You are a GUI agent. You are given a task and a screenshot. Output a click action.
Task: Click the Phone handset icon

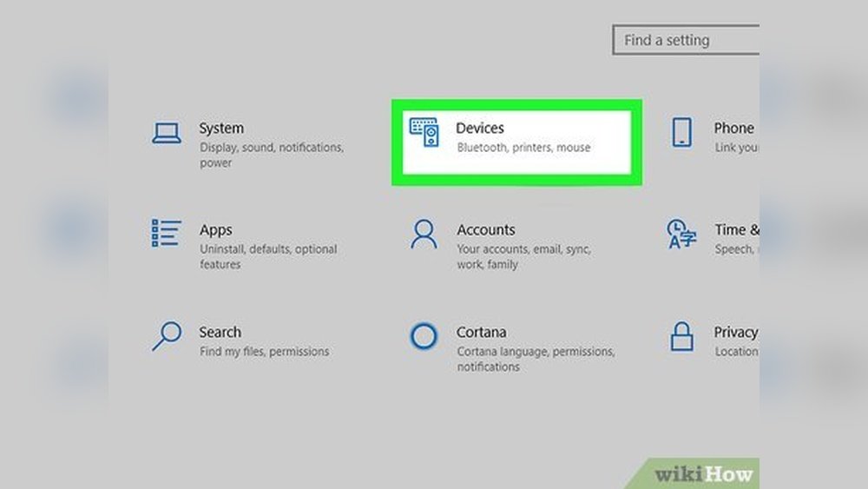coord(682,133)
